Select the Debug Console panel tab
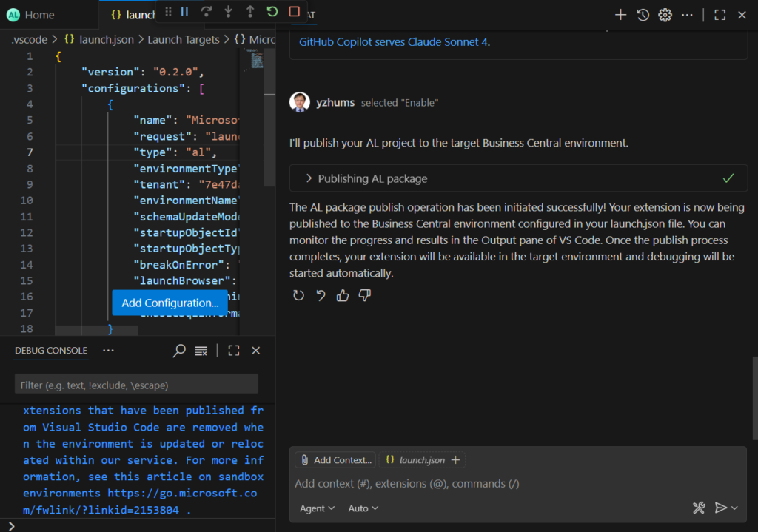This screenshot has height=532, width=758. [51, 351]
